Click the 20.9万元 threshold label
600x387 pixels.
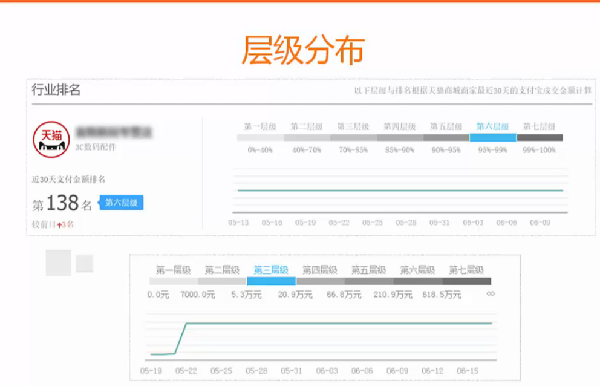(295, 295)
